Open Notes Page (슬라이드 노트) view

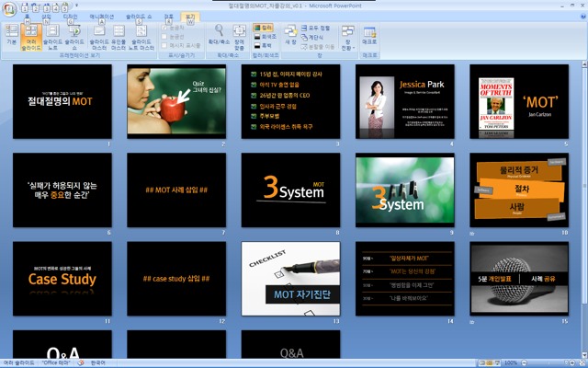53,37
